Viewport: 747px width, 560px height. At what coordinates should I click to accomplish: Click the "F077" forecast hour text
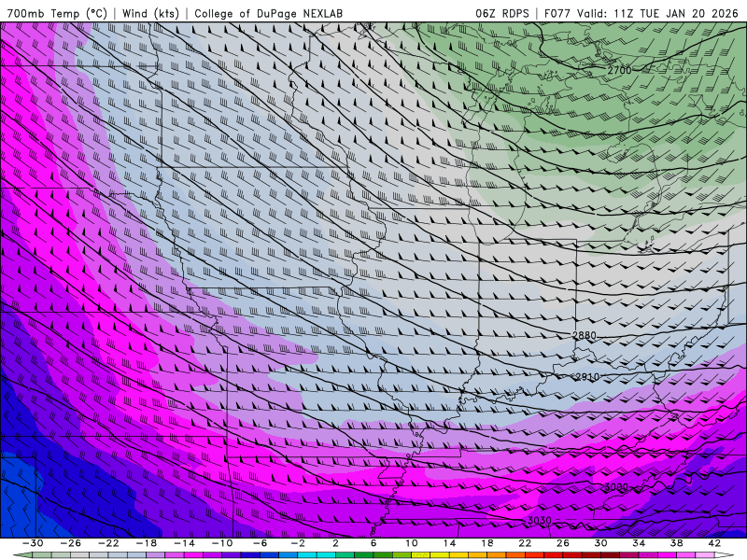557,13
